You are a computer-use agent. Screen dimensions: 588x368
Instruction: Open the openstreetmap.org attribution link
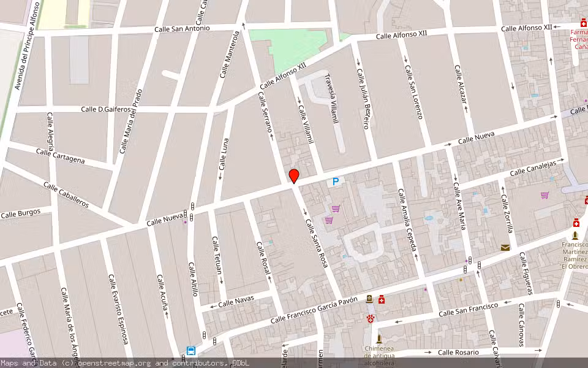pos(112,363)
